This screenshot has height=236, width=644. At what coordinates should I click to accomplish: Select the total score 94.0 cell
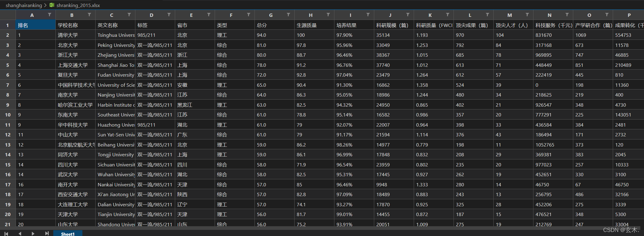pos(274,35)
